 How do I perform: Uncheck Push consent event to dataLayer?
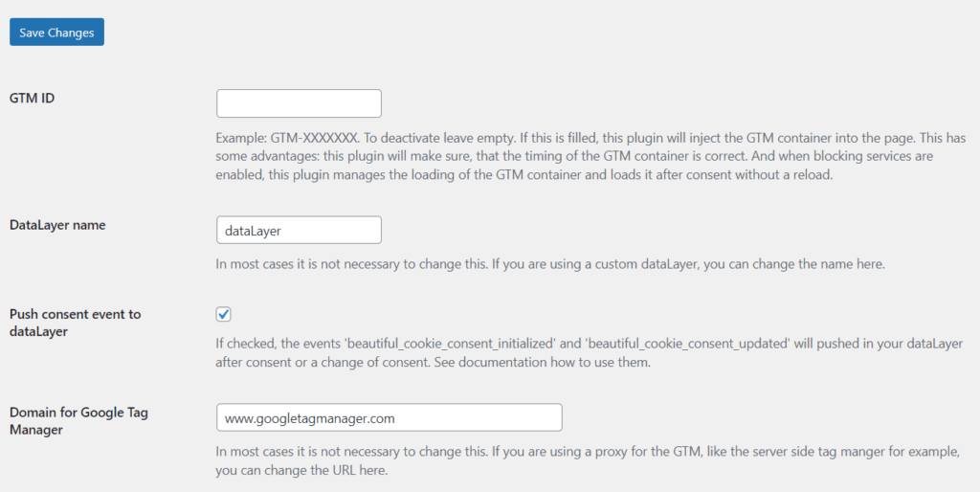(223, 314)
